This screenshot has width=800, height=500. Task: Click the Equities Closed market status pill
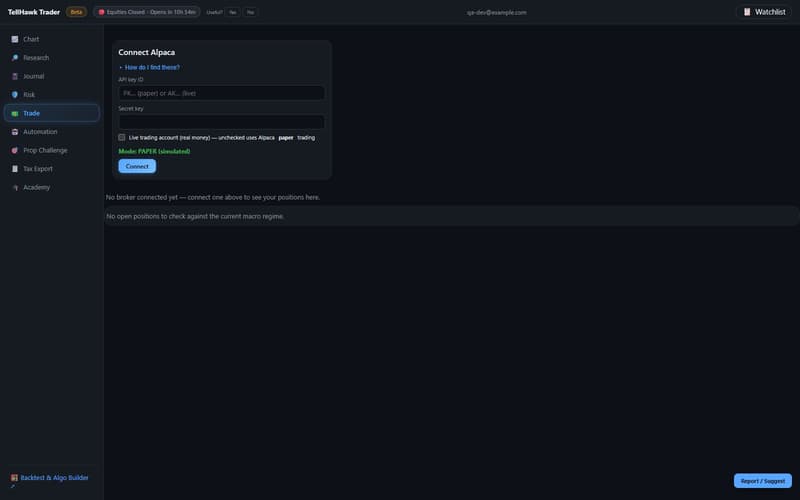[146, 12]
